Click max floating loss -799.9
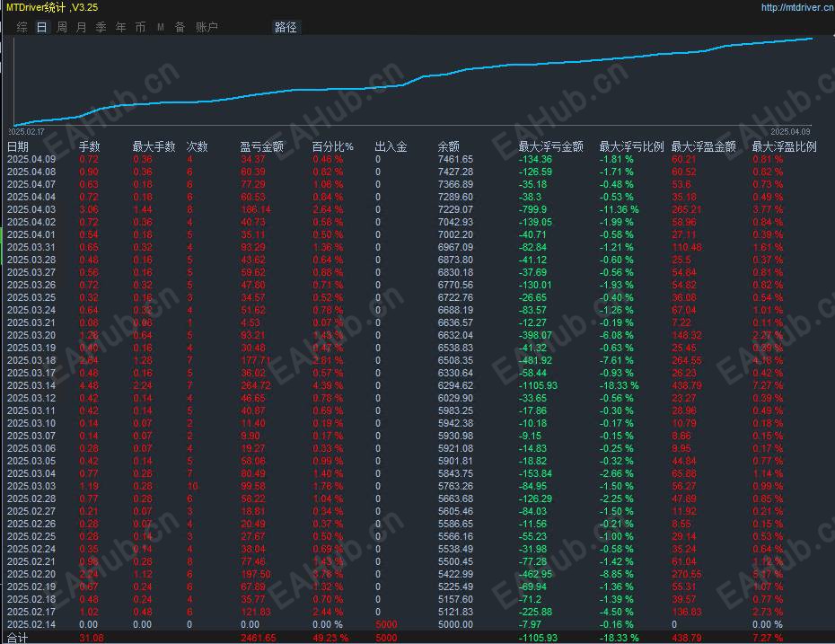Screen dimensions: 835x644 coord(532,209)
